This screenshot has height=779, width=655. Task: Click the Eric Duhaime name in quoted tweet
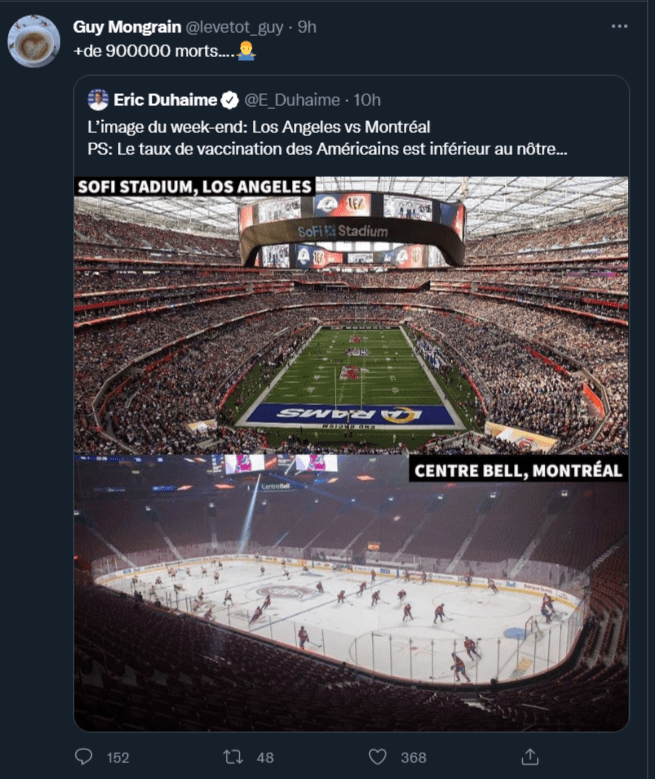[164, 100]
